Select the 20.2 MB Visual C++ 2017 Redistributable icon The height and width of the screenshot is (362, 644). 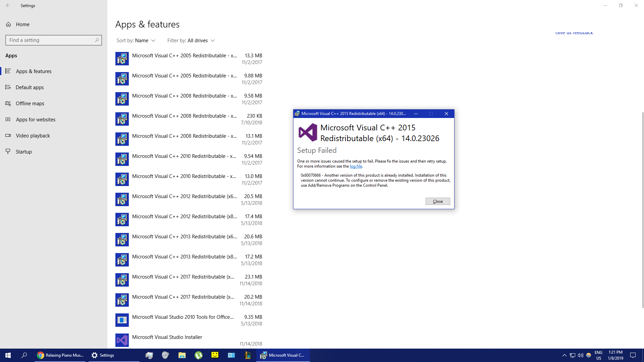click(122, 300)
